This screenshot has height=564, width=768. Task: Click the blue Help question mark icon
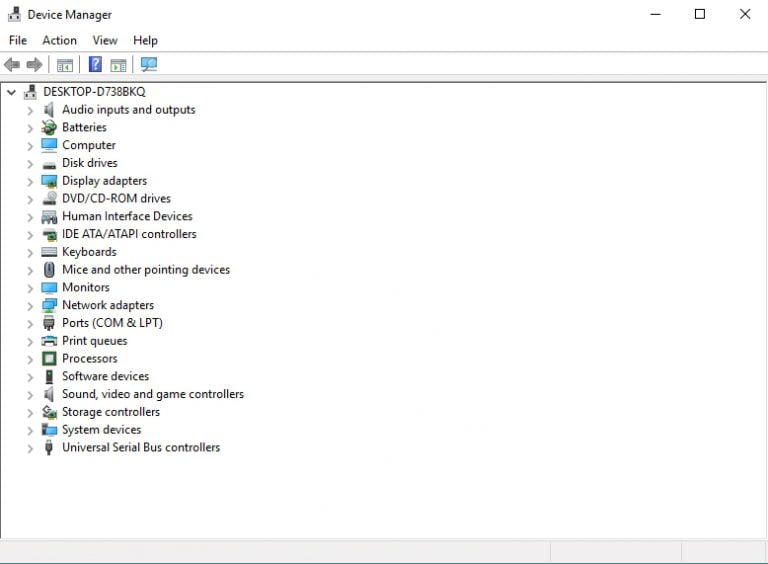(95, 65)
